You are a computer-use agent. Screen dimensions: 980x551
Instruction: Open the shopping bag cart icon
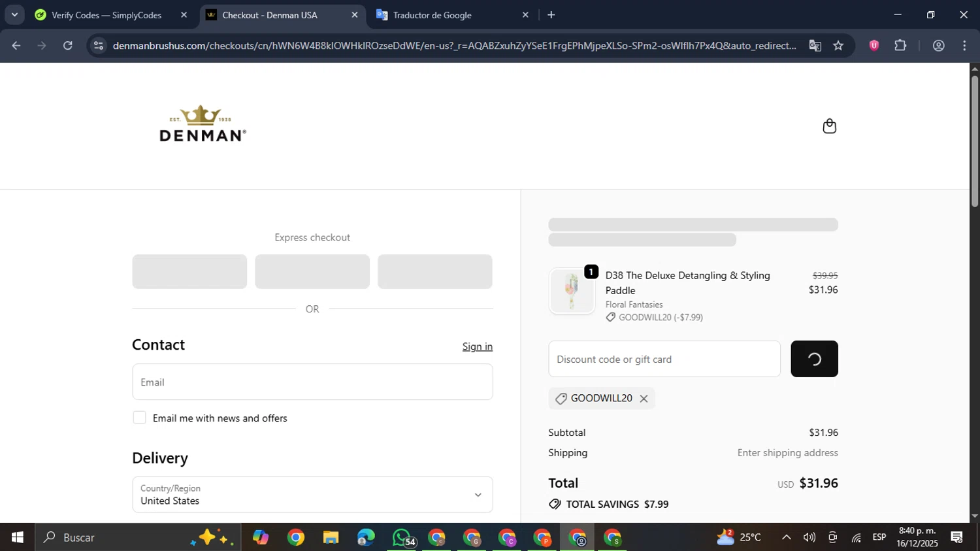pos(829,126)
